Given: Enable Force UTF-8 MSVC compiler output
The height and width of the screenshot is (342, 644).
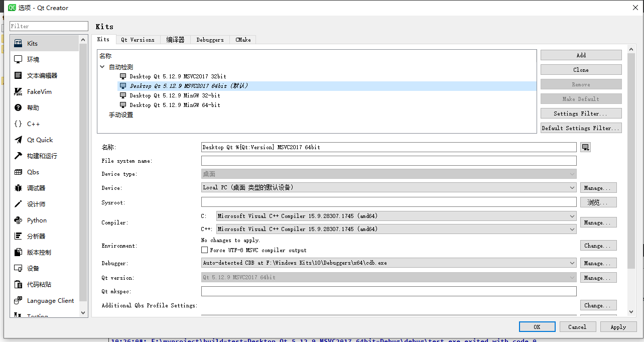Looking at the screenshot, I should (205, 250).
